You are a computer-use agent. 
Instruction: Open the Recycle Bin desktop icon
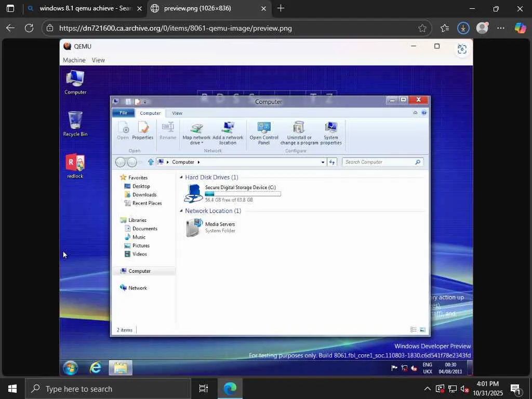tap(75, 124)
